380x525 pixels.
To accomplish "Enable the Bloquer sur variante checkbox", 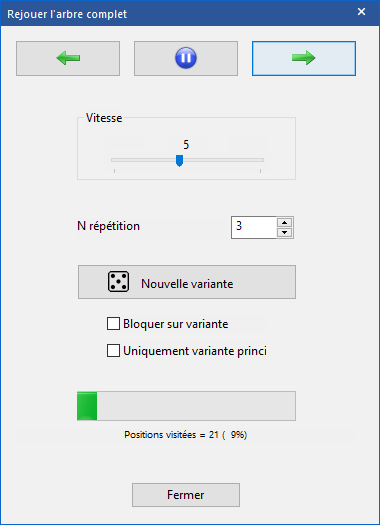I will click(113, 324).
